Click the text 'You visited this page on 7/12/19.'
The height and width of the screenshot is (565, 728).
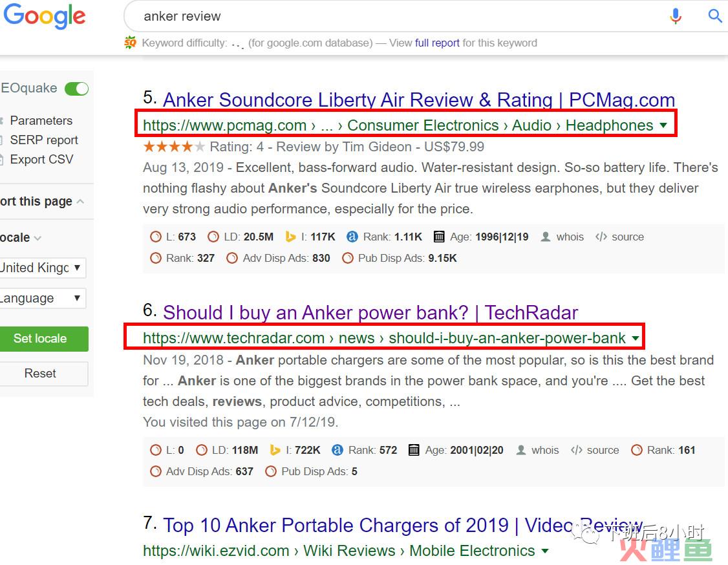[x=241, y=422]
